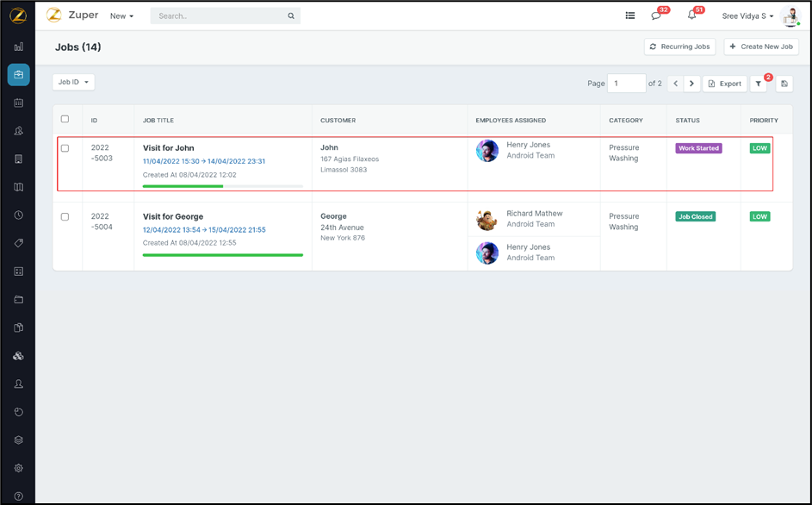Screen dimensions: 812x505
Task: Select the Visit for John job checkbox
Action: tap(65, 148)
